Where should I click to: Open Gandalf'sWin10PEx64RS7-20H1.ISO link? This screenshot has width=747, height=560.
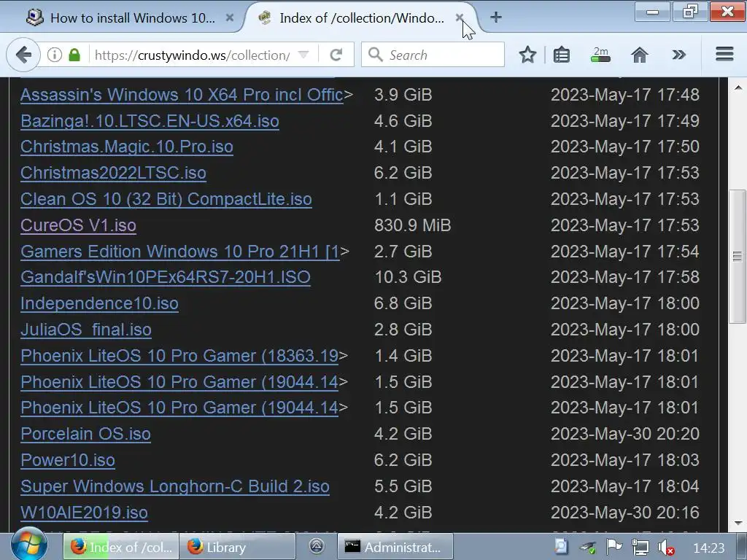click(166, 277)
